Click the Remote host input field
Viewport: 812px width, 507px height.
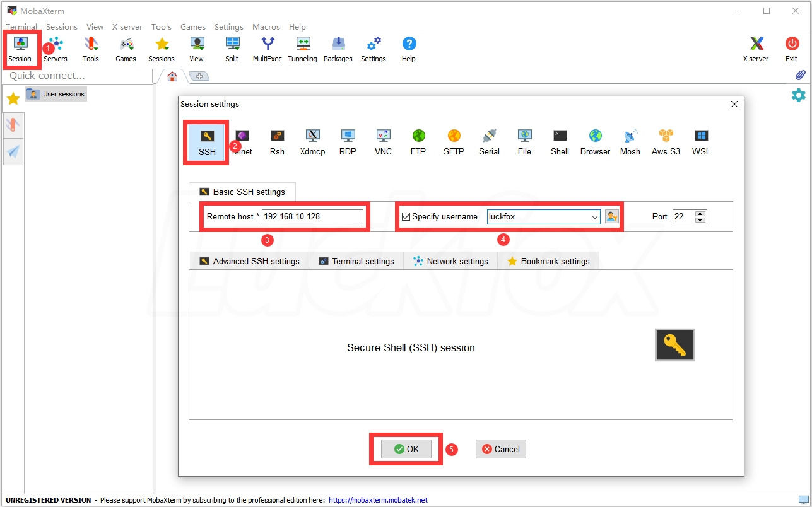(312, 217)
